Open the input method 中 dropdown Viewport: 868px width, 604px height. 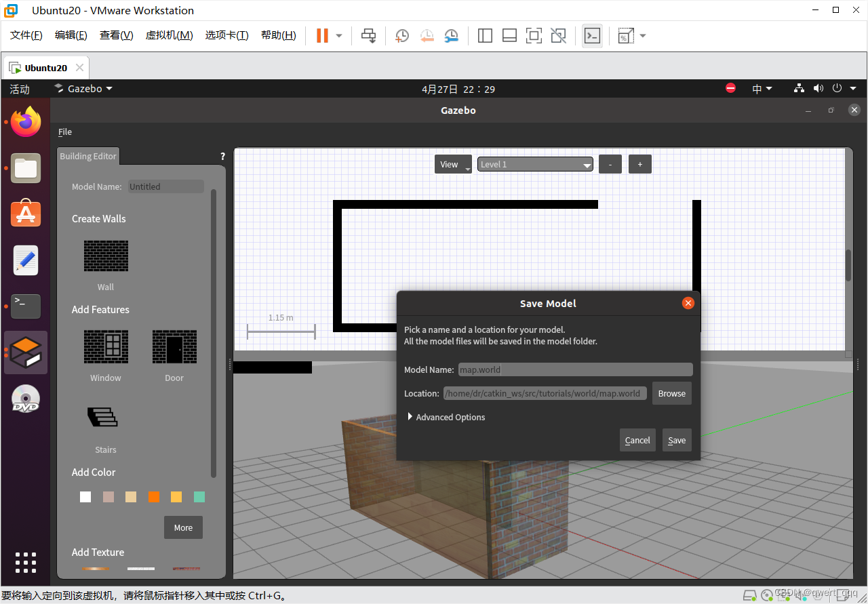click(762, 88)
